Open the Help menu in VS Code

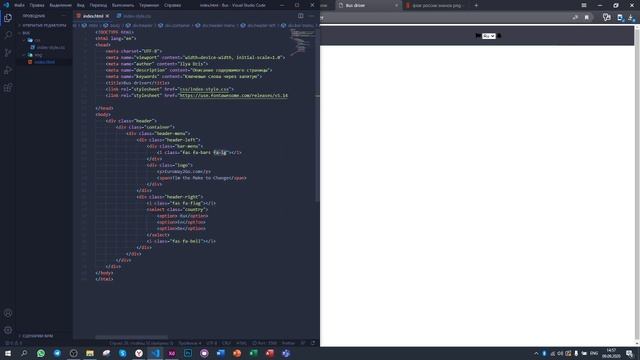[172, 5]
